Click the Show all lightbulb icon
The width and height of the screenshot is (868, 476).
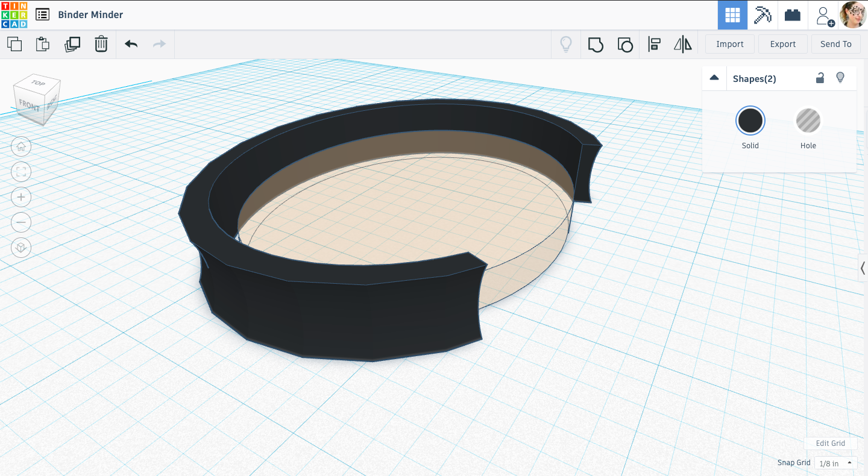[566, 44]
